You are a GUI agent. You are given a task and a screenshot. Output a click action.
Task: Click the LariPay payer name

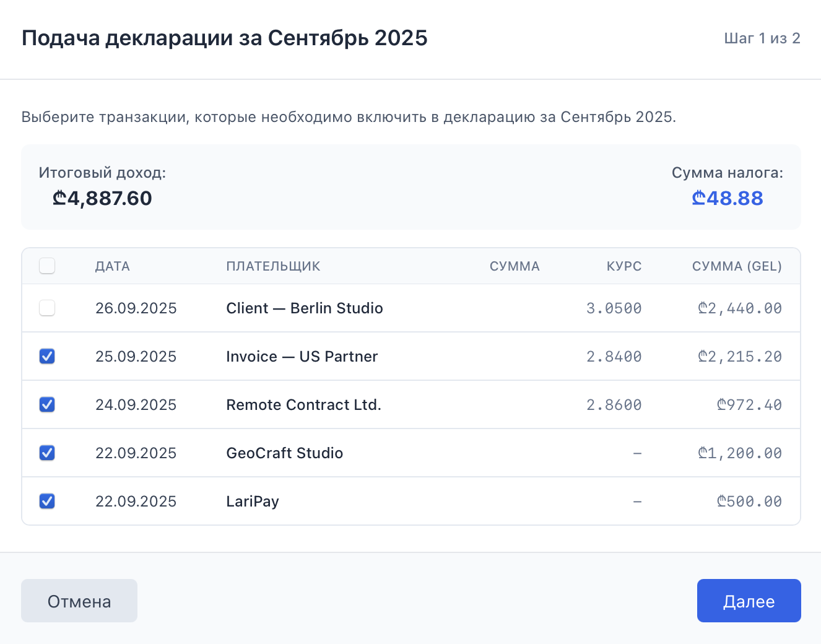(x=253, y=501)
